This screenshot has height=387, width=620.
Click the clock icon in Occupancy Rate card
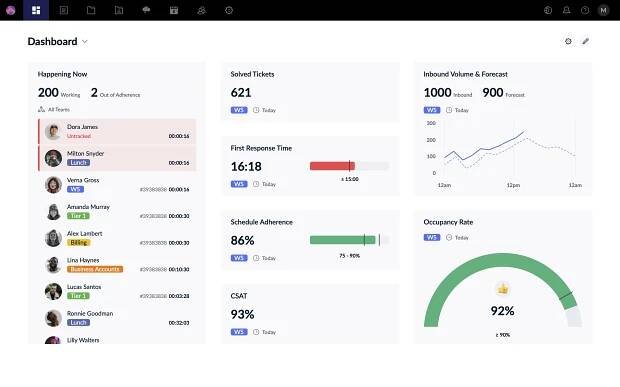click(449, 237)
